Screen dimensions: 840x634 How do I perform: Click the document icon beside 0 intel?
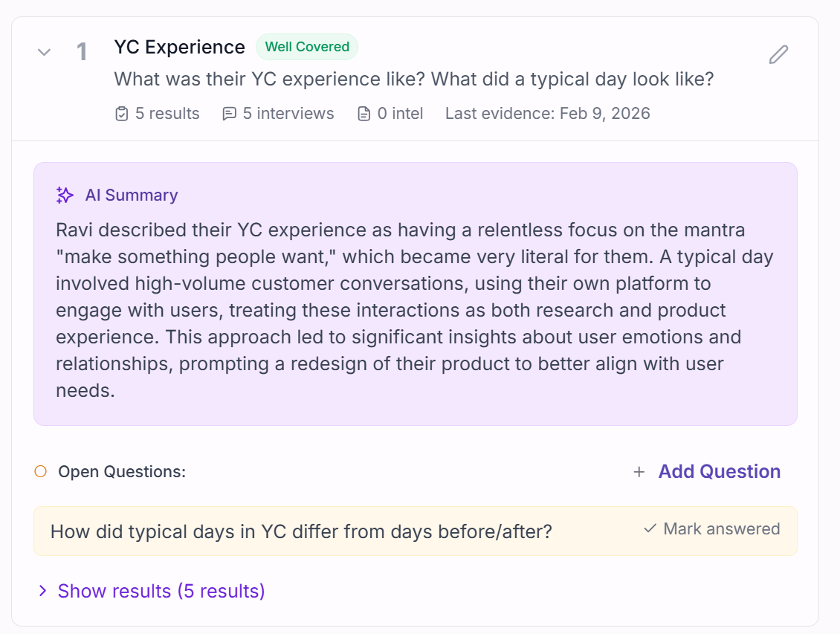[x=363, y=113]
